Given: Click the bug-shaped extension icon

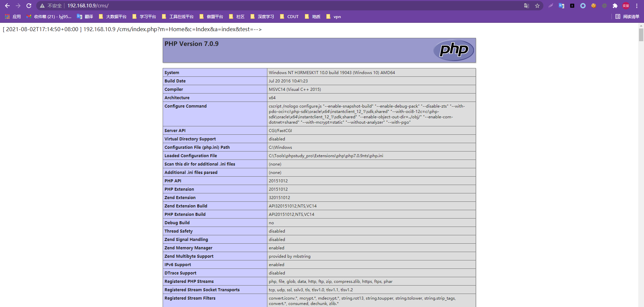Looking at the screenshot, I should tap(605, 6).
